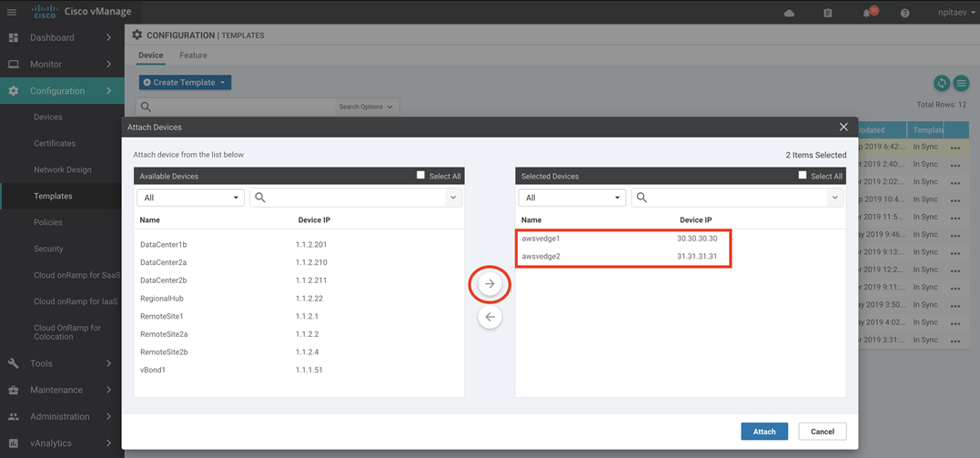
Task: Open row actions for first template row
Action: click(955, 148)
